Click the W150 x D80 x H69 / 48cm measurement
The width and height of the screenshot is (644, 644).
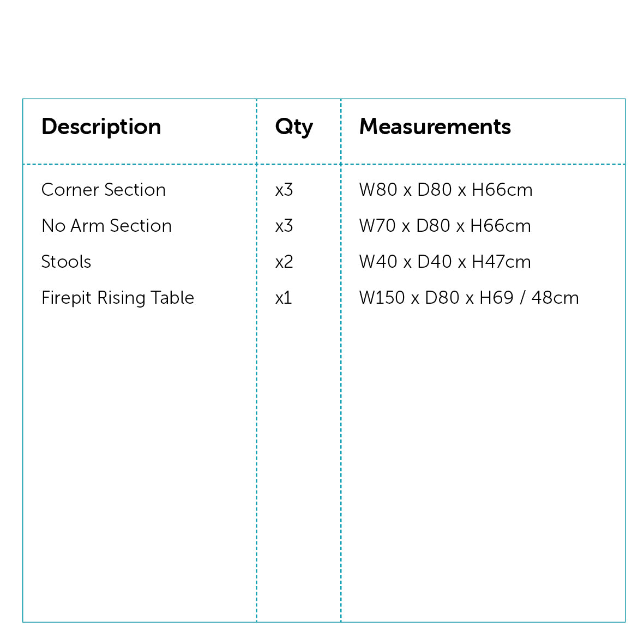(x=469, y=298)
